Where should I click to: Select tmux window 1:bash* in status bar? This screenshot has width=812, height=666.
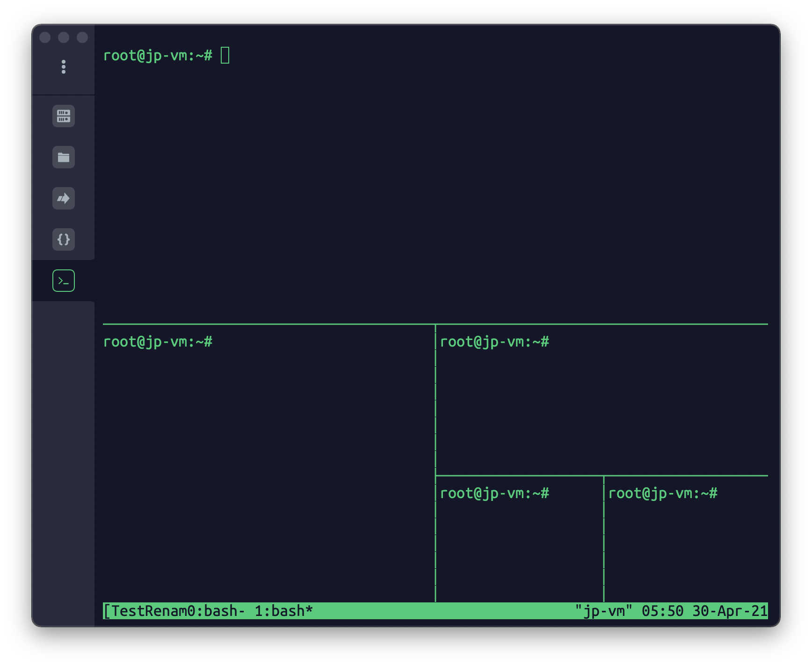click(x=283, y=611)
